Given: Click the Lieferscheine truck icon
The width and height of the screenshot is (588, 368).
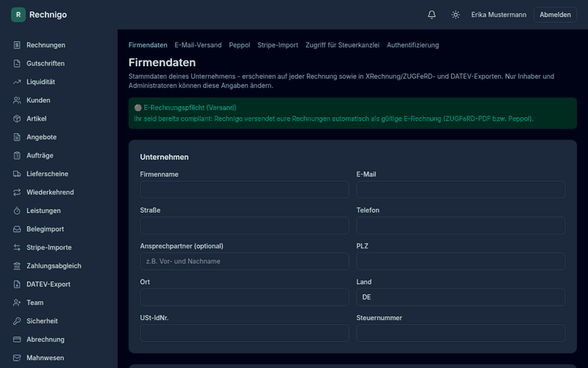Looking at the screenshot, I should point(17,174).
